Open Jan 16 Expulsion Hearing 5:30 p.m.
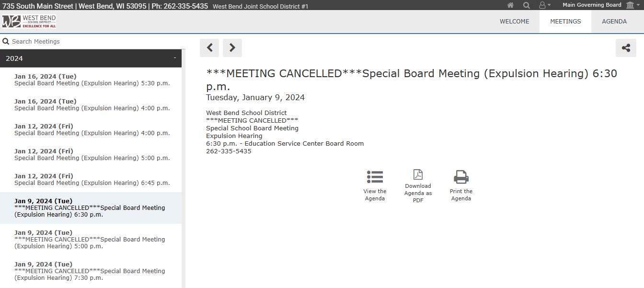 [92, 80]
